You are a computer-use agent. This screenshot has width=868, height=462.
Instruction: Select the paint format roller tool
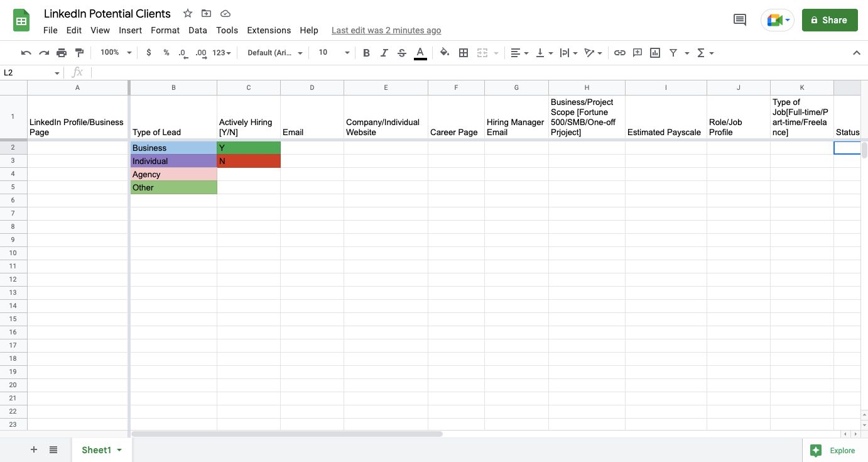[x=79, y=53]
